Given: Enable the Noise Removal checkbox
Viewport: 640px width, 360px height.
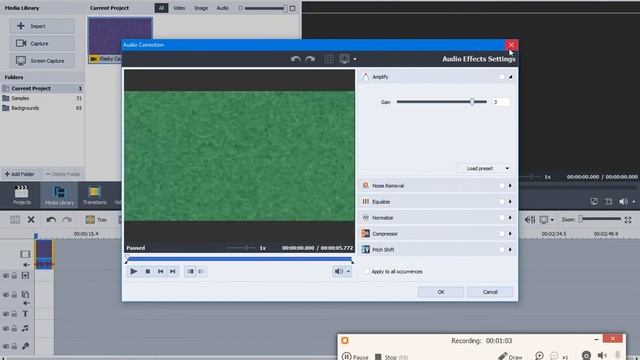Looking at the screenshot, I should pyautogui.click(x=502, y=186).
